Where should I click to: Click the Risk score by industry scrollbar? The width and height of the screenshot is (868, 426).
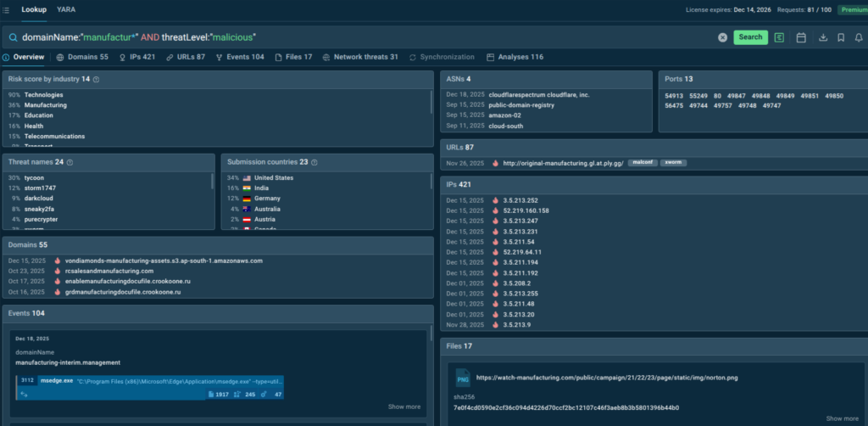432,104
